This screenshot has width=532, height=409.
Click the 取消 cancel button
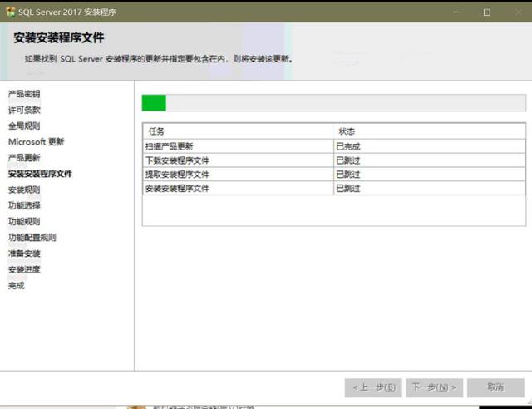coord(495,387)
